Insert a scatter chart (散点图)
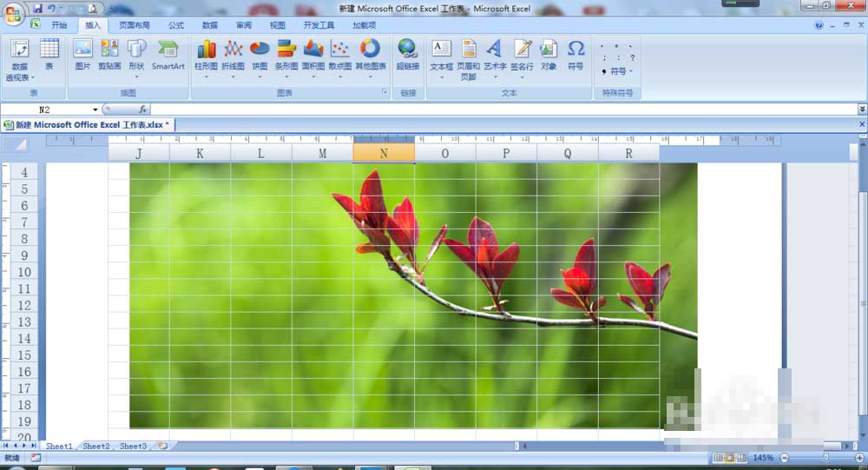 pos(340,57)
